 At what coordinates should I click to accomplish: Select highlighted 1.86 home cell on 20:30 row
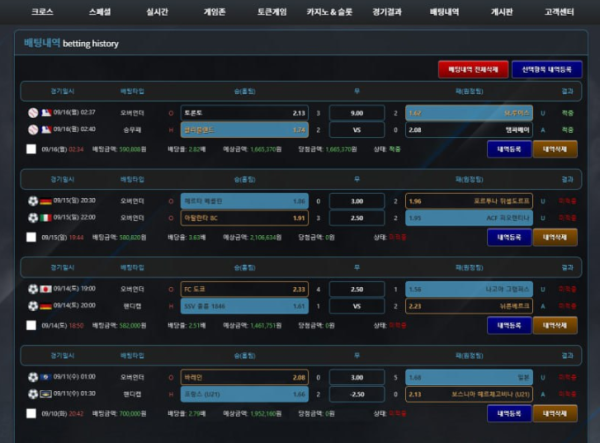click(245, 201)
